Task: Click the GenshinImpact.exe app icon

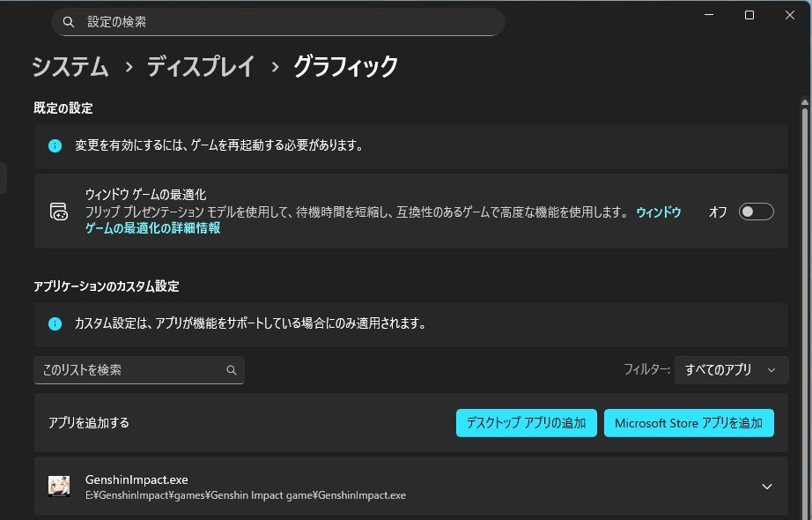Action: [59, 487]
